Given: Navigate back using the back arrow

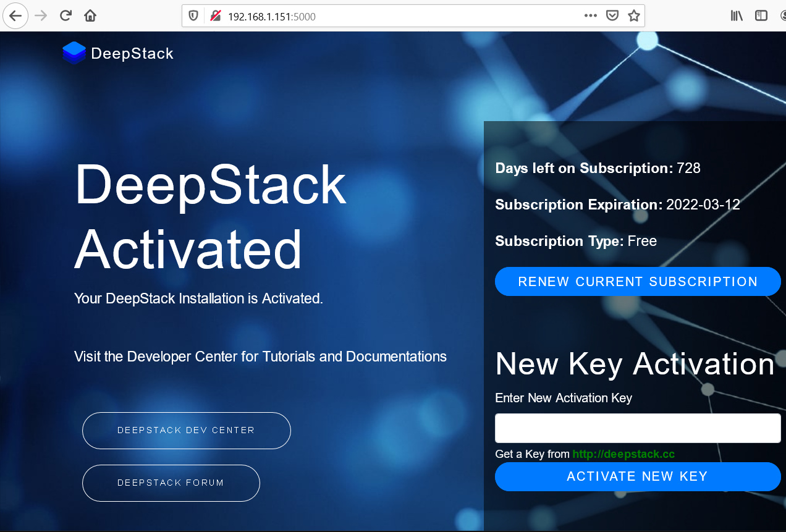Looking at the screenshot, I should click(x=15, y=15).
